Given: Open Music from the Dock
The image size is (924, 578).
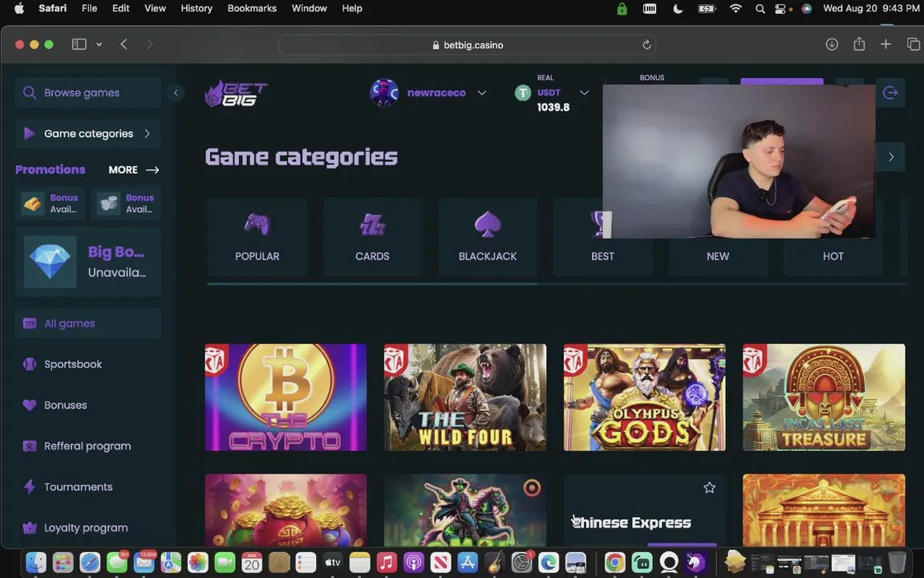Looking at the screenshot, I should point(387,563).
